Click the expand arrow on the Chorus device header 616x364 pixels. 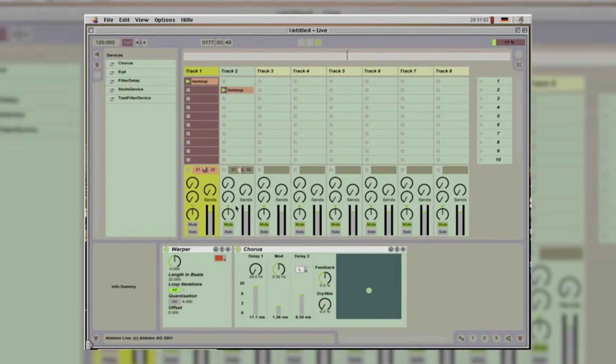click(x=403, y=249)
